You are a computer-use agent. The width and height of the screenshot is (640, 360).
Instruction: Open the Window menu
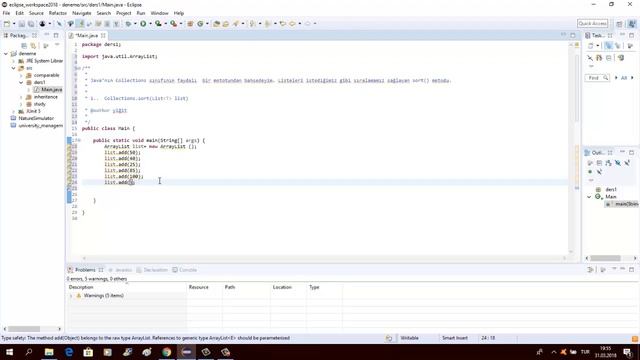coord(159,13)
